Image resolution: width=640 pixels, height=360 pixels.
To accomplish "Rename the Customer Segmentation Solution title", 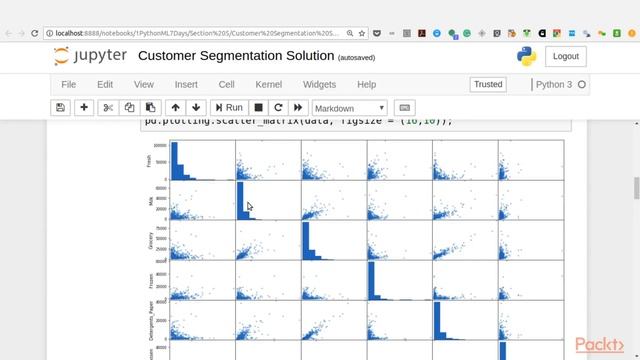I will [236, 56].
